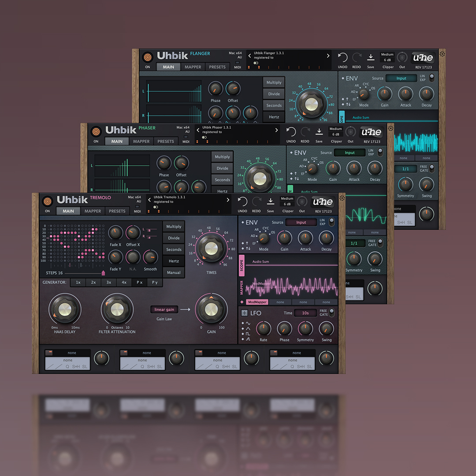Screen dimensions: 476x476
Task: Open ModMapper scope source selector
Action: point(257,302)
